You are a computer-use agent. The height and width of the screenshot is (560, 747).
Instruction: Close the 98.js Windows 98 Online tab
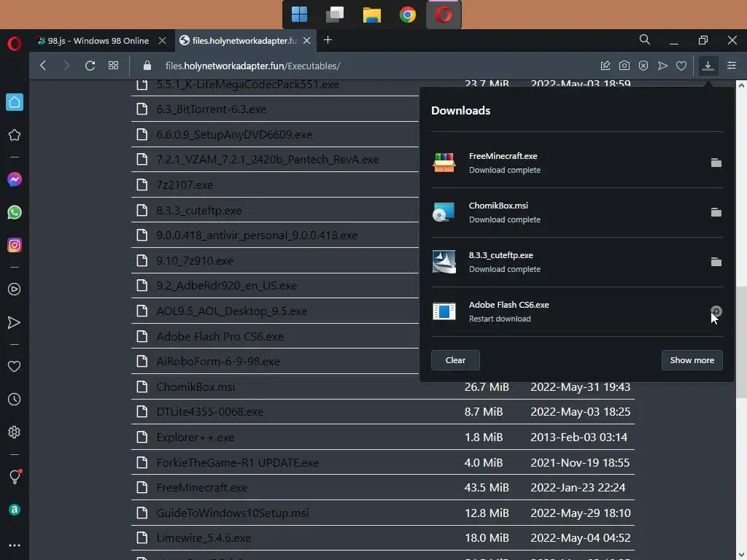[x=162, y=41]
